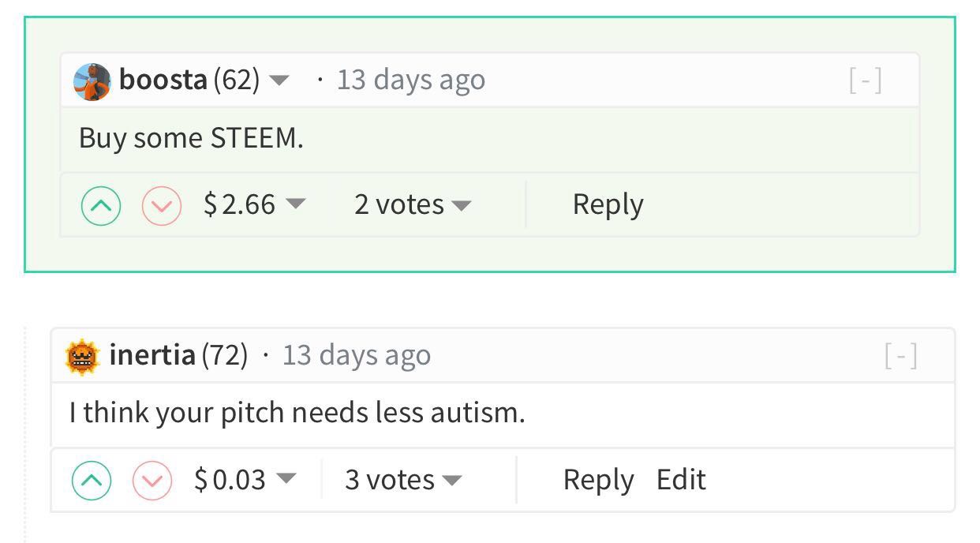Upvote boosta's "Buy some STEEM" comment

point(101,206)
